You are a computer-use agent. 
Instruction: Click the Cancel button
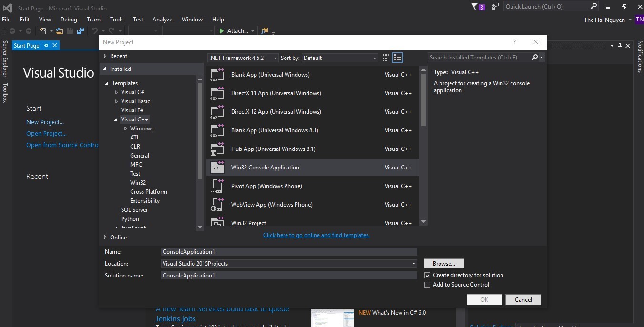(523, 299)
